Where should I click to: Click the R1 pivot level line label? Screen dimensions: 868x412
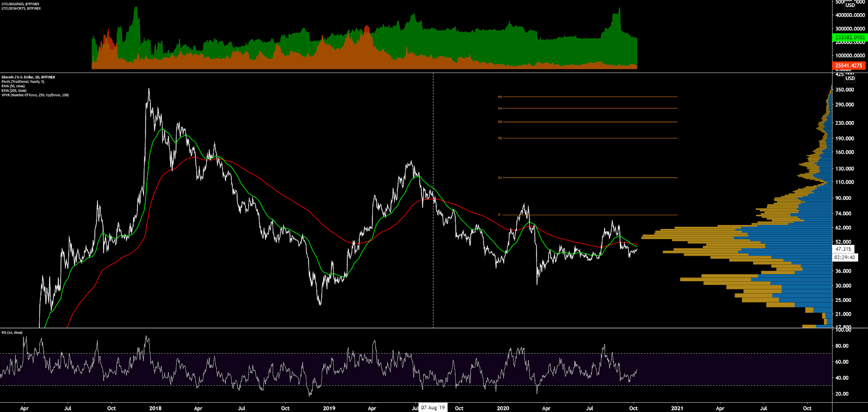(500, 178)
